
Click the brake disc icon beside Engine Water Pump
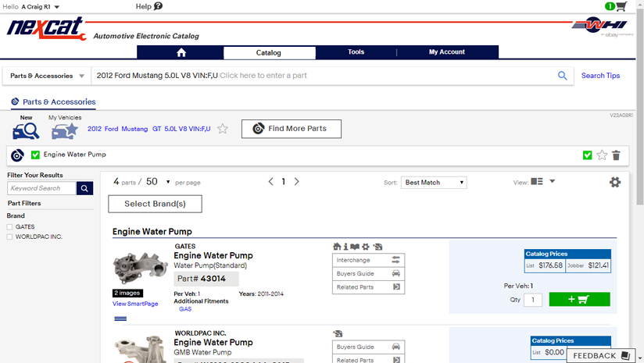17,155
